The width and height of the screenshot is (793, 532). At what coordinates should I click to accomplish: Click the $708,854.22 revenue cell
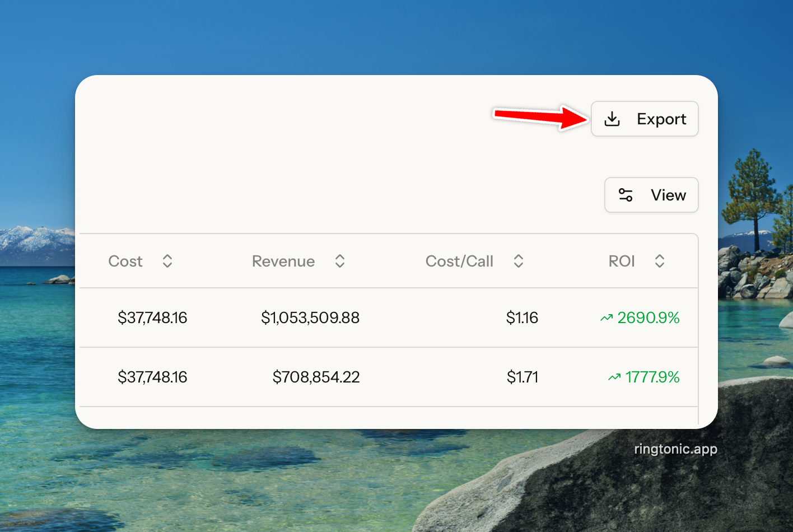316,377
